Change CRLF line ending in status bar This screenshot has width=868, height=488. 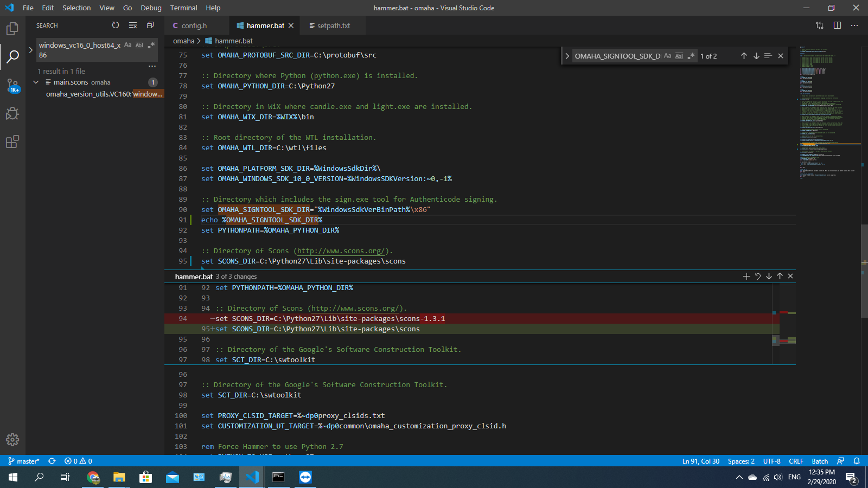tap(796, 461)
